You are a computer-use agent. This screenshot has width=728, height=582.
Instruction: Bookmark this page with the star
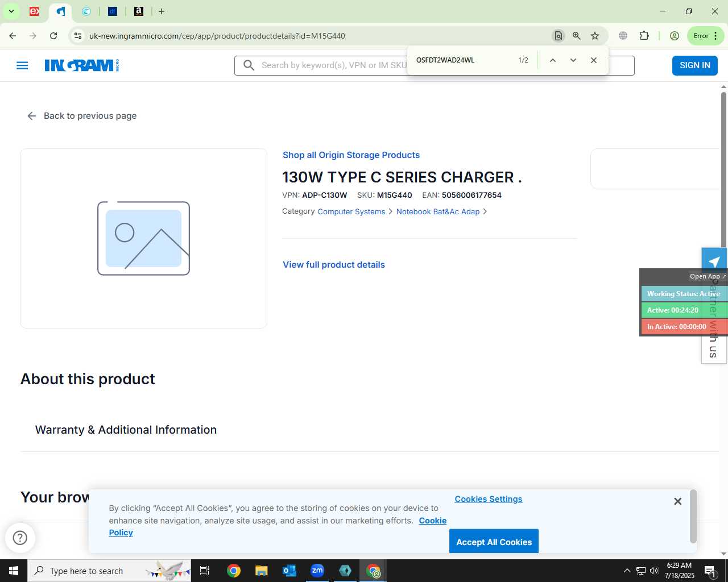pyautogui.click(x=595, y=36)
